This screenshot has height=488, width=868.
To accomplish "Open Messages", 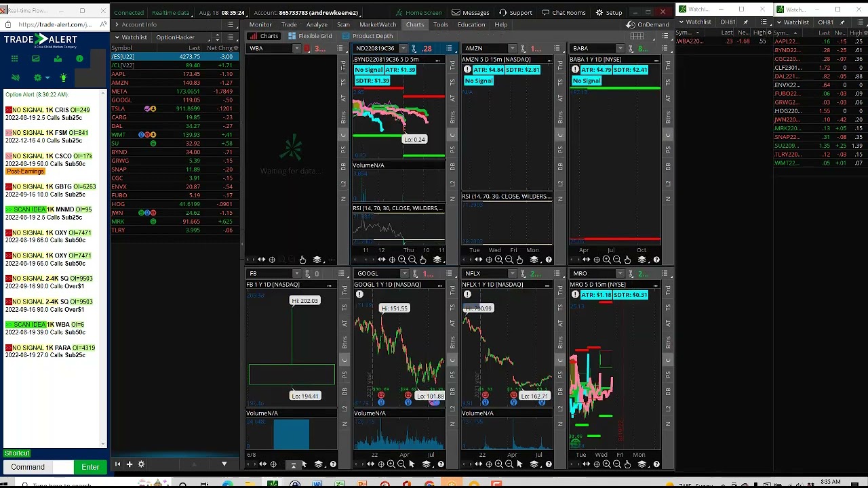I will [x=471, y=12].
